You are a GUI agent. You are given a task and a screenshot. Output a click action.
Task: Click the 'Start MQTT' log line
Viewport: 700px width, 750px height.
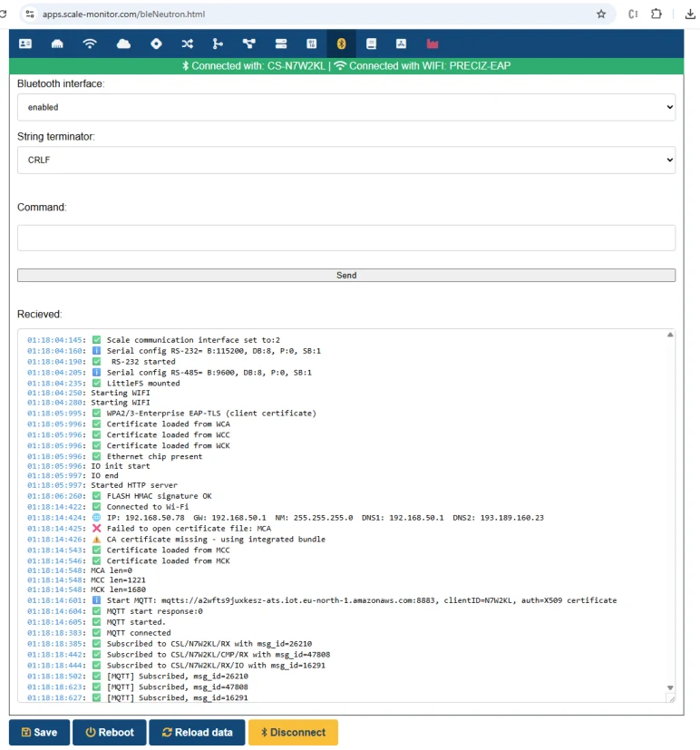322,600
